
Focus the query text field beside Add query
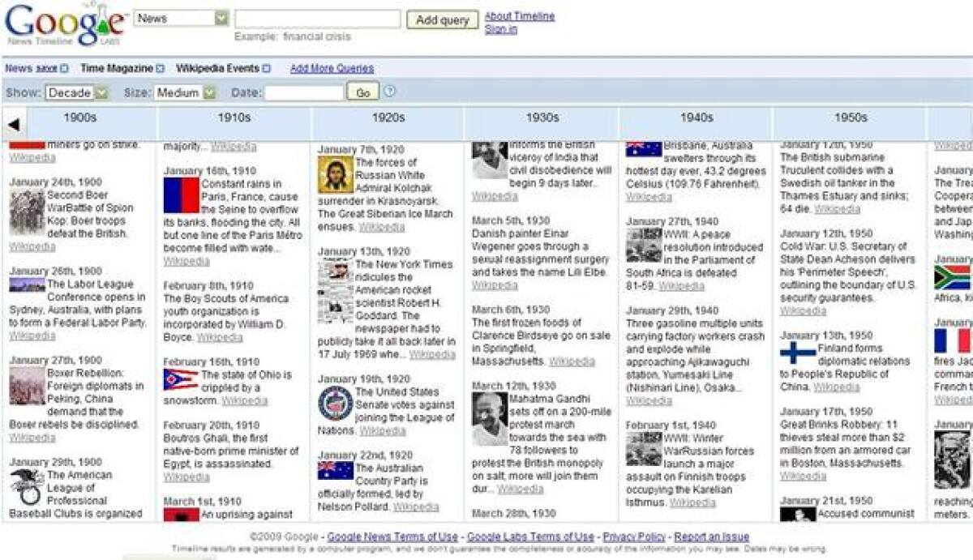317,19
